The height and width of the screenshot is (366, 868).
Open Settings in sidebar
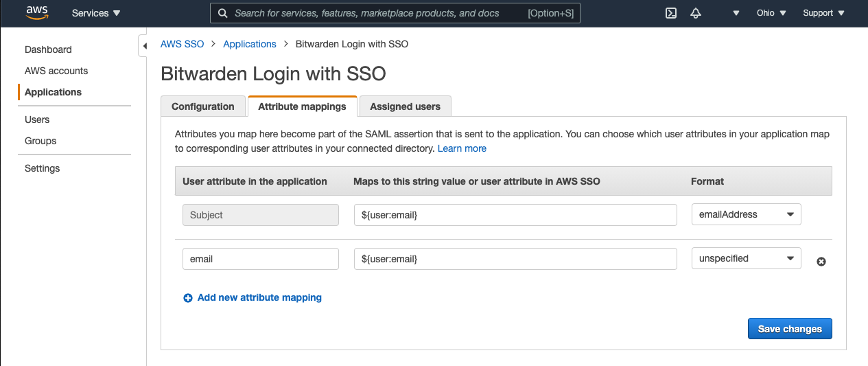[x=42, y=168]
